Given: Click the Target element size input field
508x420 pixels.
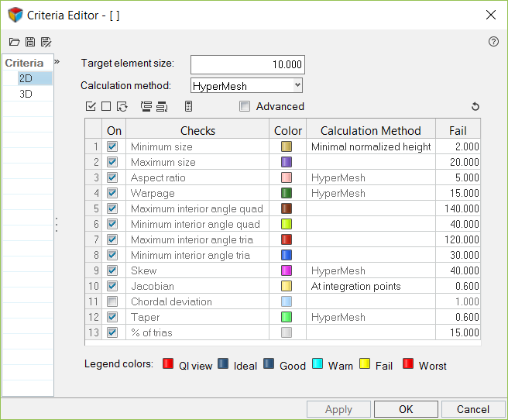Looking at the screenshot, I should 248,64.
